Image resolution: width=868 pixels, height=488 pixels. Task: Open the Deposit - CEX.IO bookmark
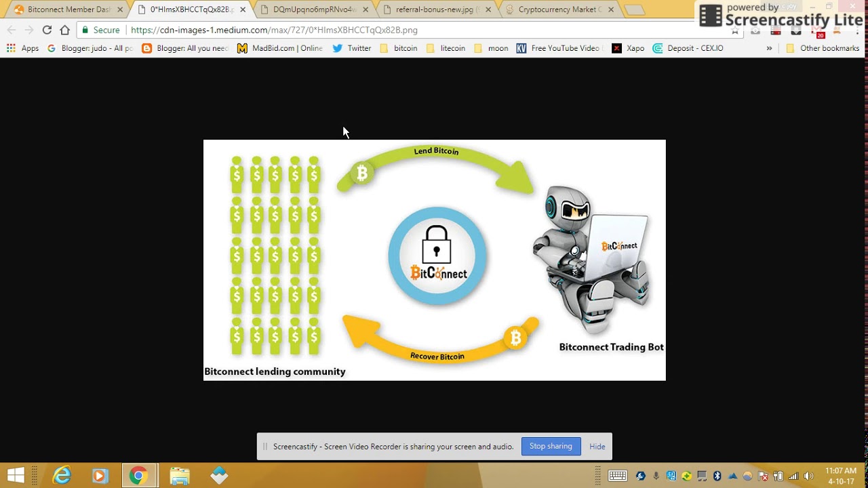tap(688, 48)
